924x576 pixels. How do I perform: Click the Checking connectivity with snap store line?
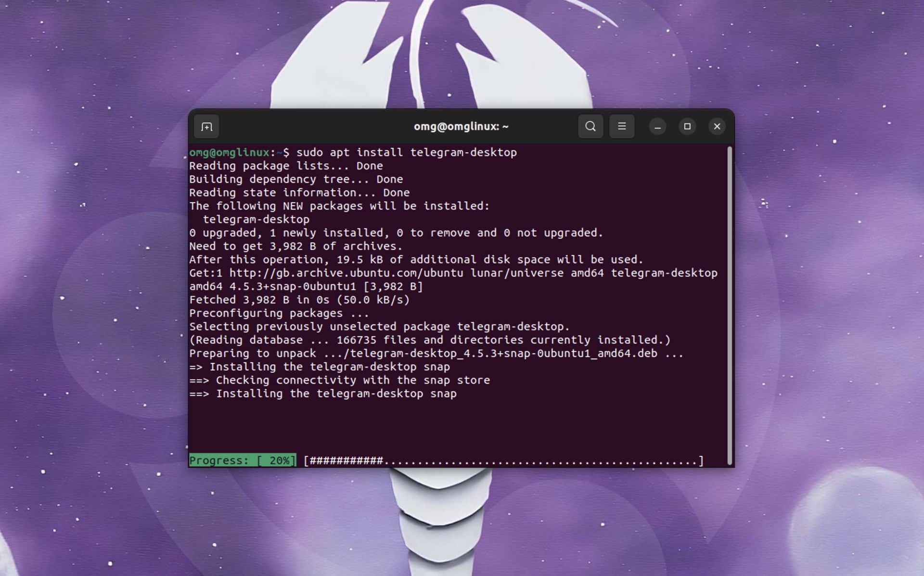(x=339, y=380)
